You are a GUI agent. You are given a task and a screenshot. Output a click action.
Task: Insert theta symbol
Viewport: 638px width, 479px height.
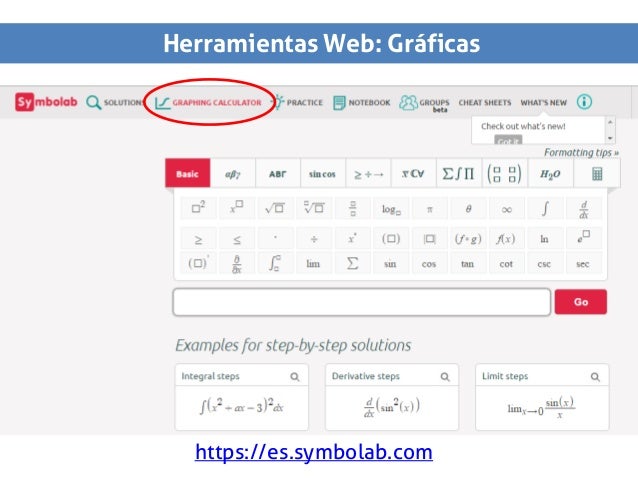pyautogui.click(x=468, y=209)
